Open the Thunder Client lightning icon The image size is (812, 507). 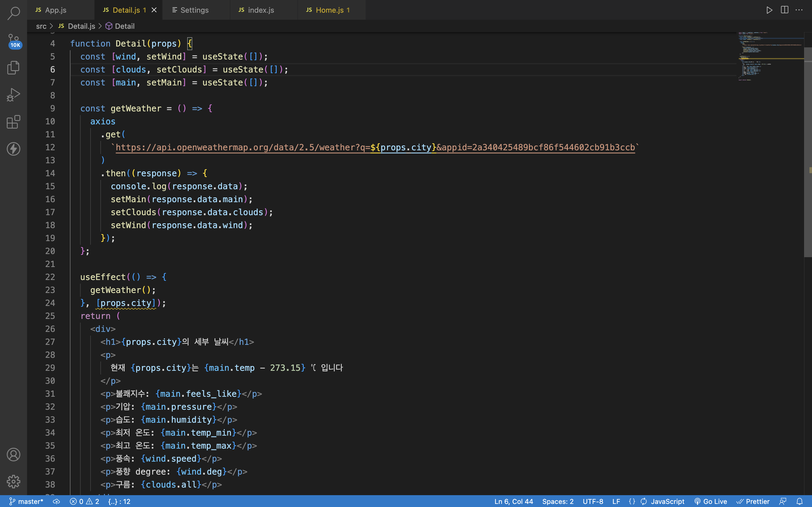[14, 149]
